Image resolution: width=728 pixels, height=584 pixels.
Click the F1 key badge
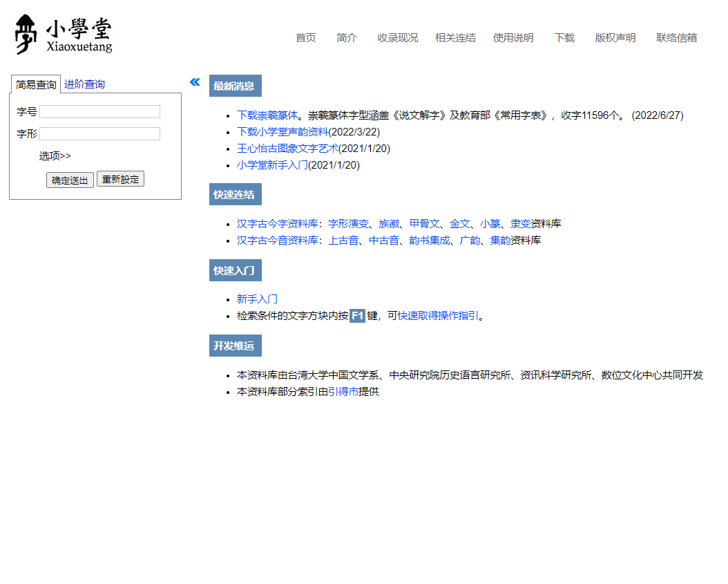[357, 316]
